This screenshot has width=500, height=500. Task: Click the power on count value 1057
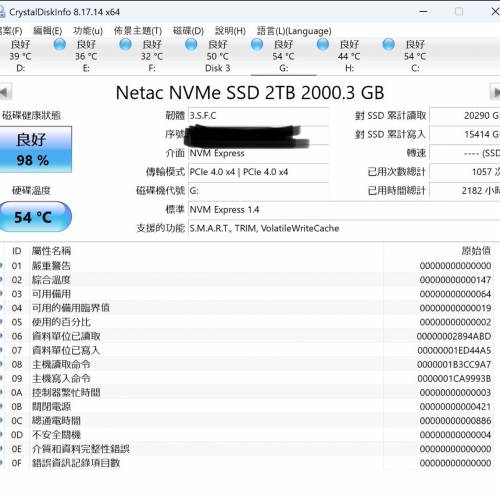[465, 172]
